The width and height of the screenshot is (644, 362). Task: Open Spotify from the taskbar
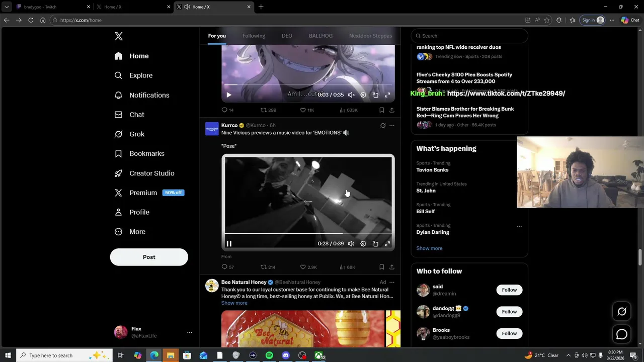pyautogui.click(x=269, y=355)
